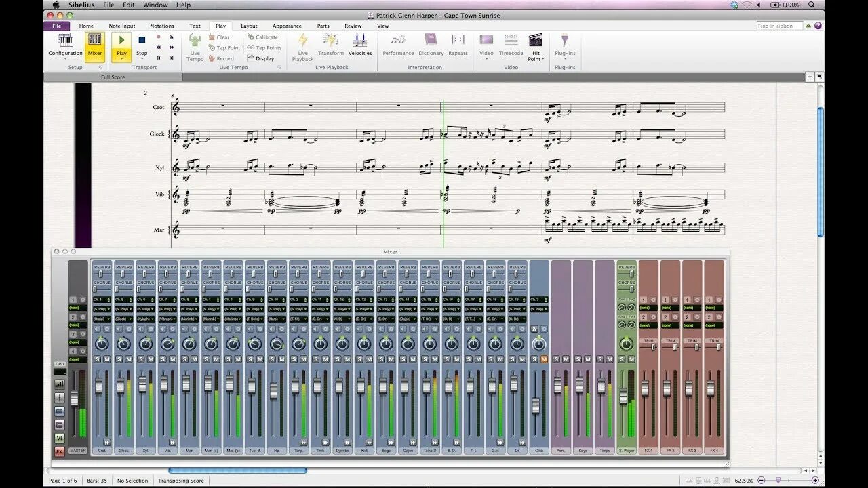
Task: Mute the Perc. group strip
Action: (566, 359)
